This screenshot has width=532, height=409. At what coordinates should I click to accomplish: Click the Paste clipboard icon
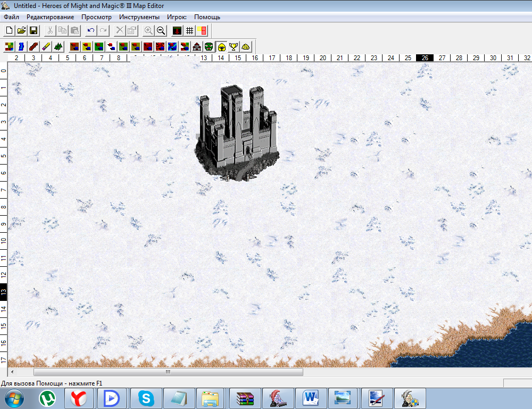click(x=74, y=30)
